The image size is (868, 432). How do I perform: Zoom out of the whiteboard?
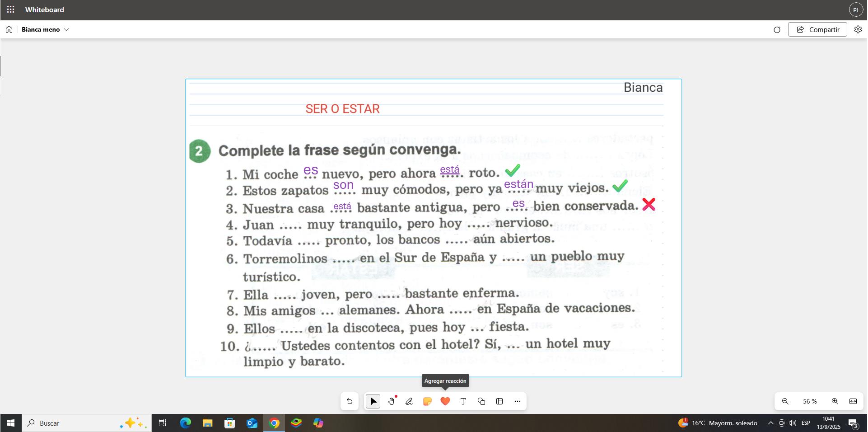coord(785,401)
